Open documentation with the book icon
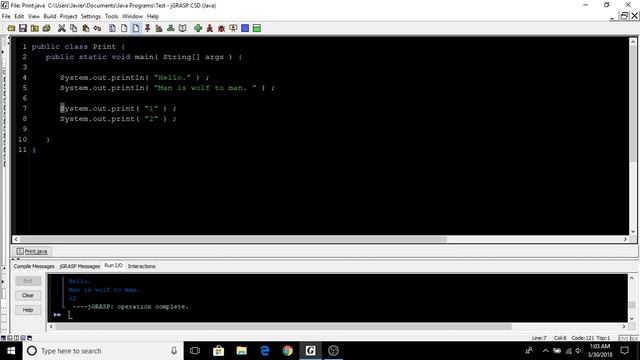 pos(182,28)
